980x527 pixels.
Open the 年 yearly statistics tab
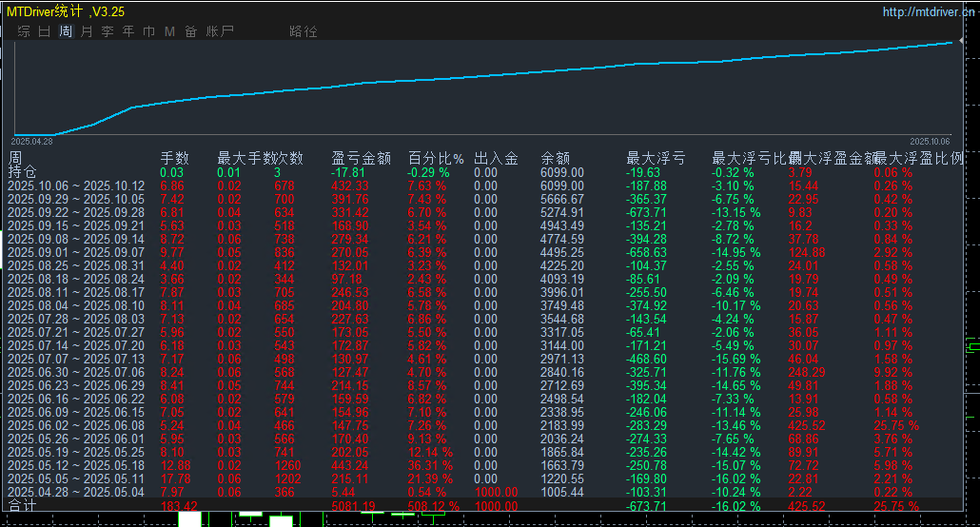coord(128,31)
